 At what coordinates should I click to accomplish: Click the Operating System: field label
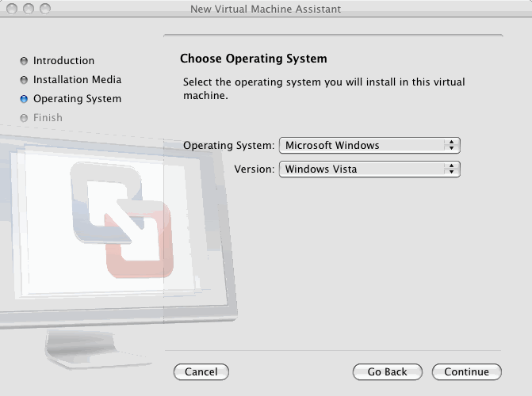(228, 146)
